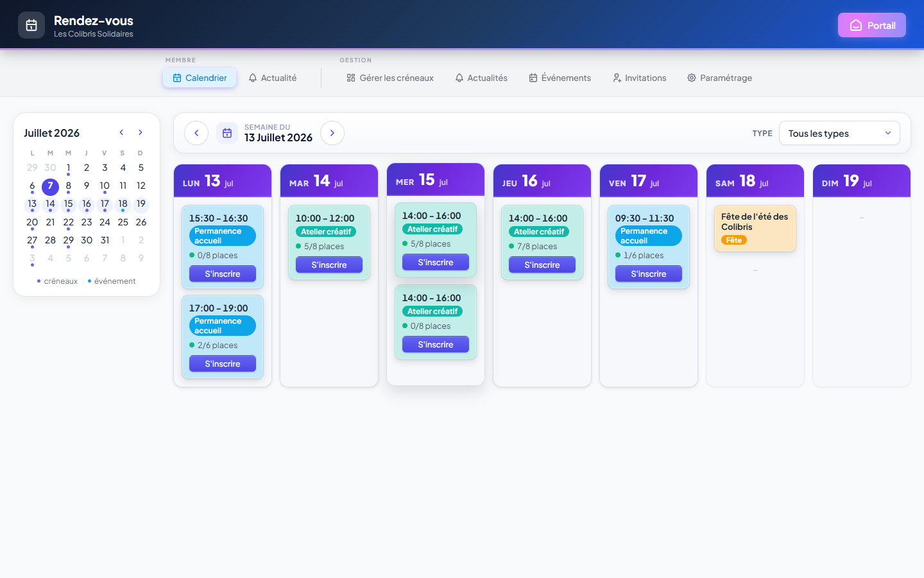
Task: Open the member Actualité tab
Action: coord(273,78)
